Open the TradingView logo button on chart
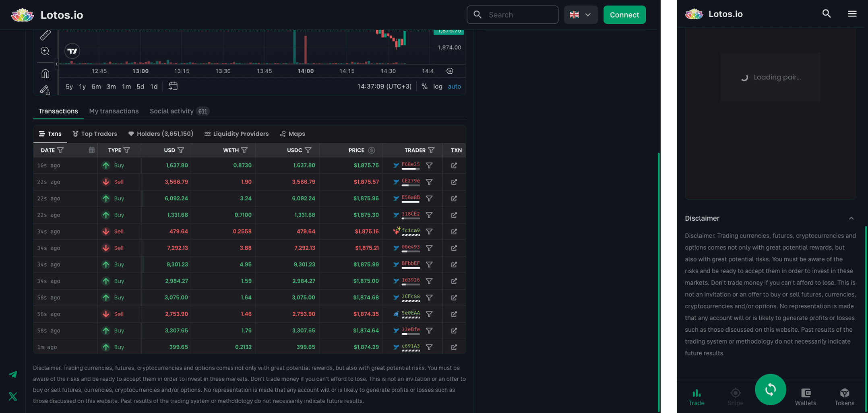Viewport: 868px width, 413px height. [x=72, y=51]
